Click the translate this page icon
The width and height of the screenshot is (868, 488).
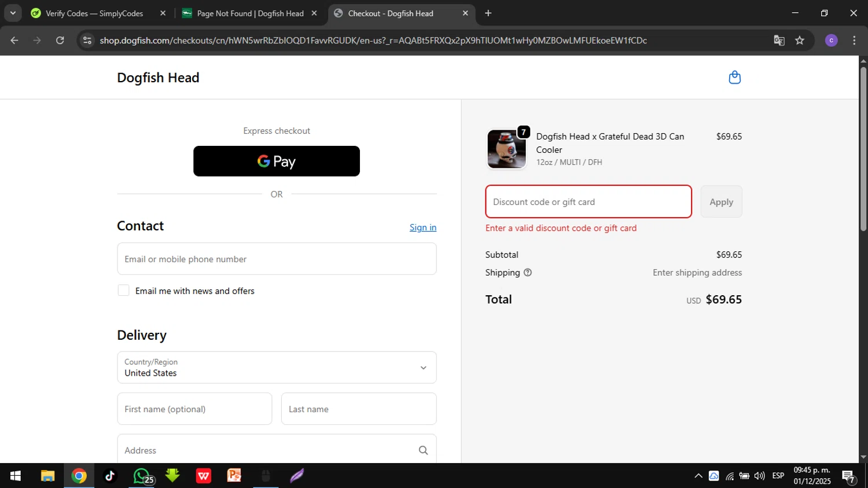click(x=779, y=41)
